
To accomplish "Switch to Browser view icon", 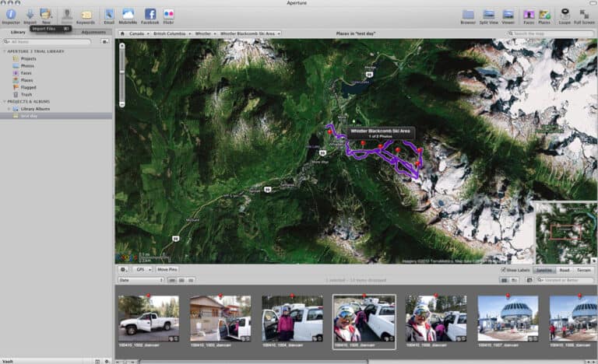I will 468,15.
